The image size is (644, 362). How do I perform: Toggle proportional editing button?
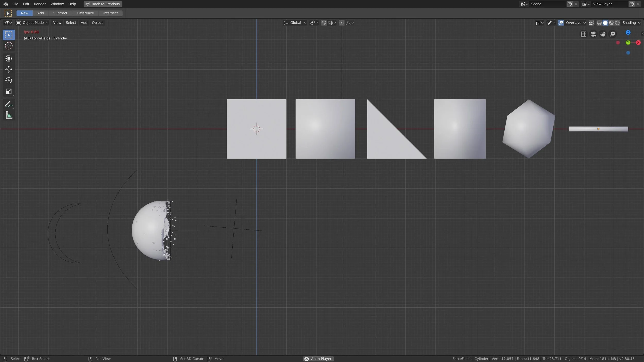point(342,23)
